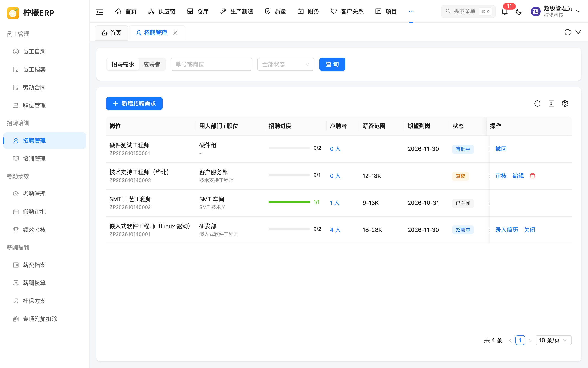Image resolution: width=588 pixels, height=368 pixels.
Task: Open 绩效考核 in sidebar
Action: click(x=45, y=230)
